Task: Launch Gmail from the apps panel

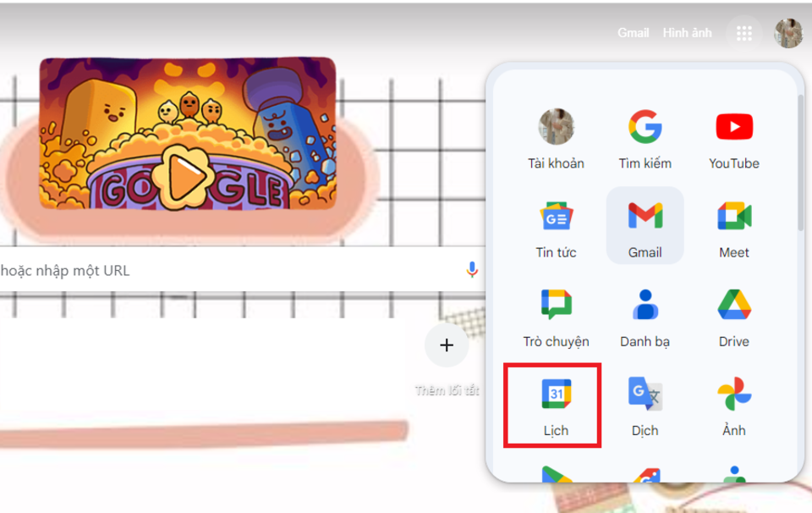Action: click(x=645, y=225)
